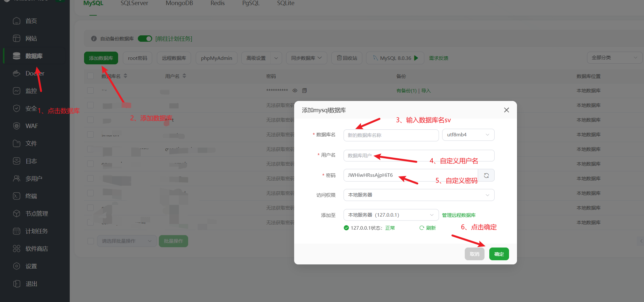Click the 添加数据库 button

[x=101, y=58]
